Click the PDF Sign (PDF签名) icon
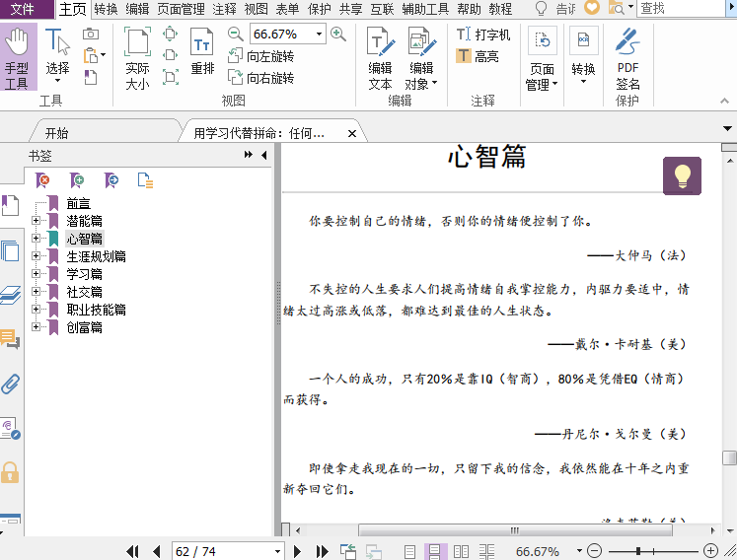The image size is (737, 560). pos(627,58)
